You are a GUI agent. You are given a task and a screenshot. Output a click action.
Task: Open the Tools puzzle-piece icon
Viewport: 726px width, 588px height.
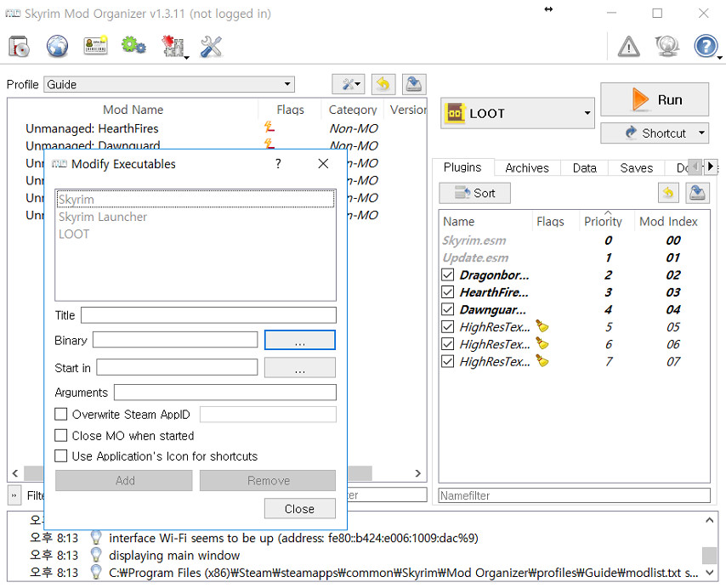tap(173, 46)
